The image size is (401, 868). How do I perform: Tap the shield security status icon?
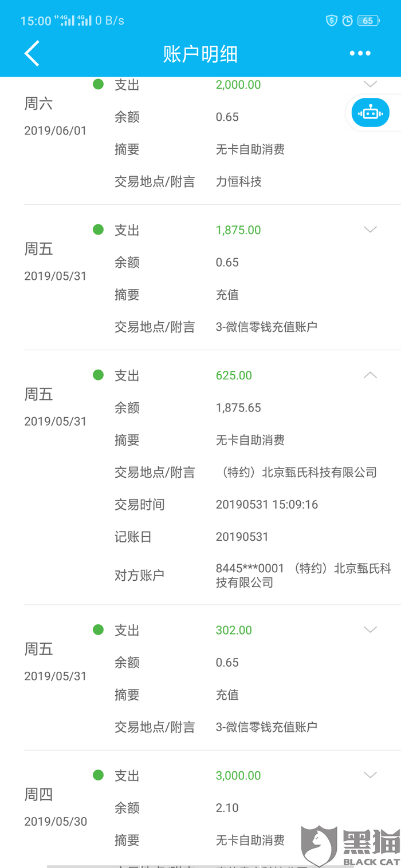332,21
